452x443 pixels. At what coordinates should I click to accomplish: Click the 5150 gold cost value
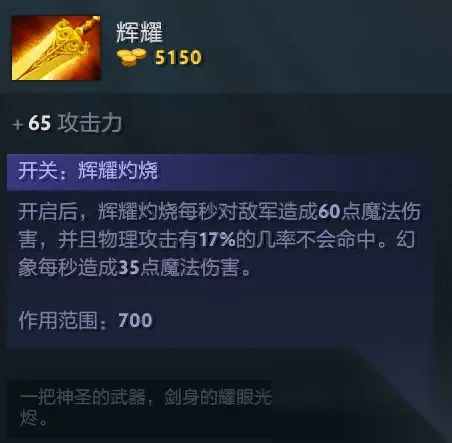tap(178, 57)
